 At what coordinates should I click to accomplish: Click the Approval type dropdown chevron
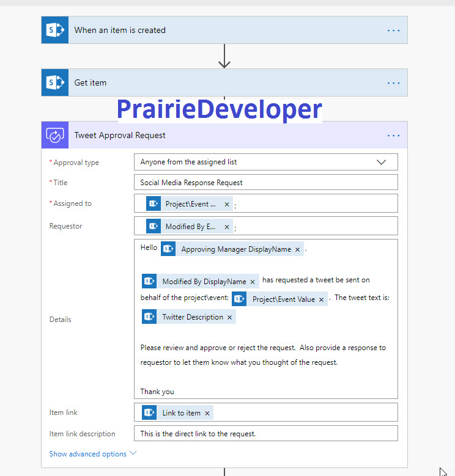(x=381, y=162)
